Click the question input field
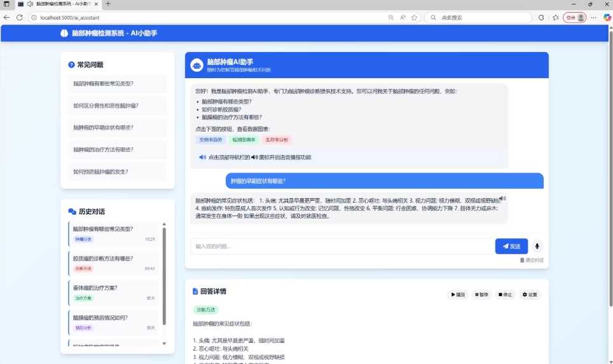 (x=343, y=246)
